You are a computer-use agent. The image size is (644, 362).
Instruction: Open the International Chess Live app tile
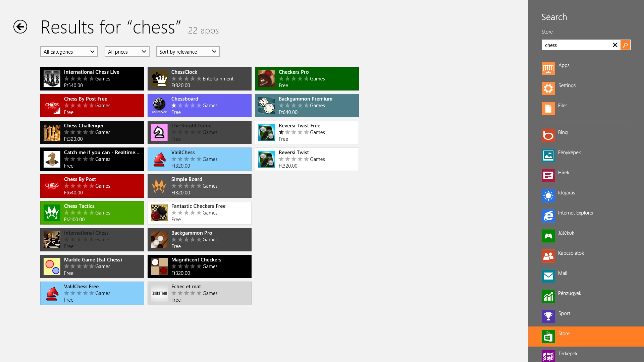point(92,79)
